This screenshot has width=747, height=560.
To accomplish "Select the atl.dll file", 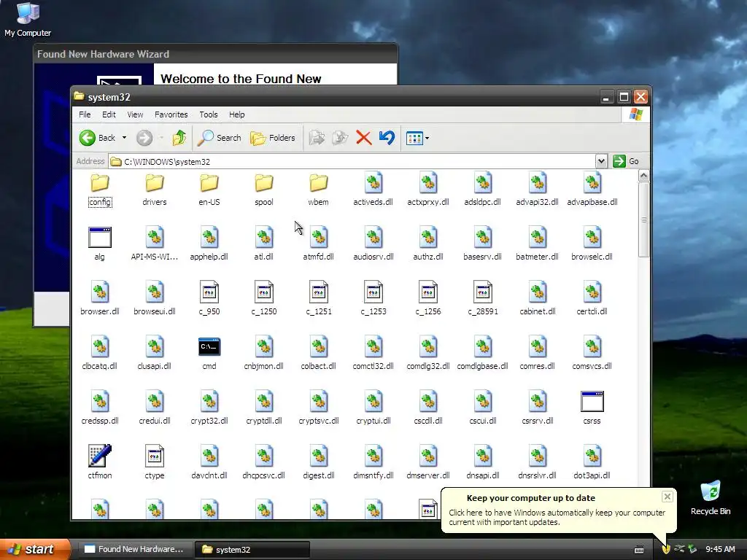I will click(264, 244).
